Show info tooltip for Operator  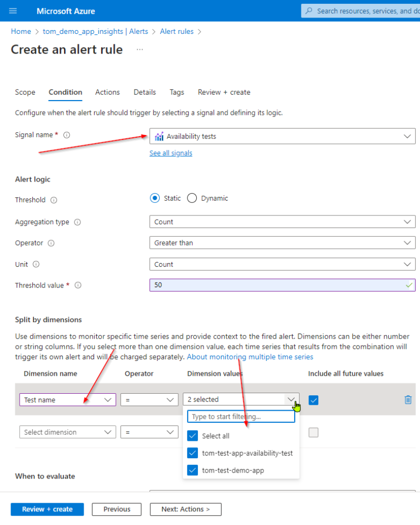point(51,243)
